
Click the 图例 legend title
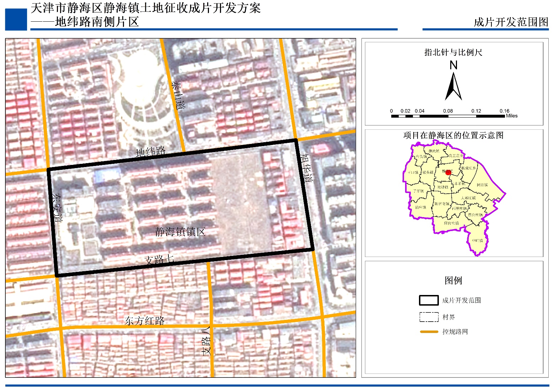click(x=453, y=280)
